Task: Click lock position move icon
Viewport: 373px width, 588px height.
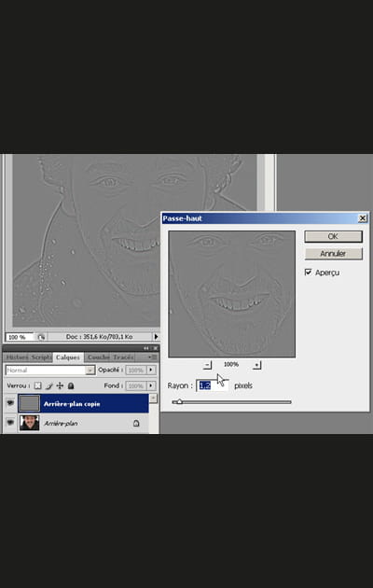Action: tap(60, 385)
